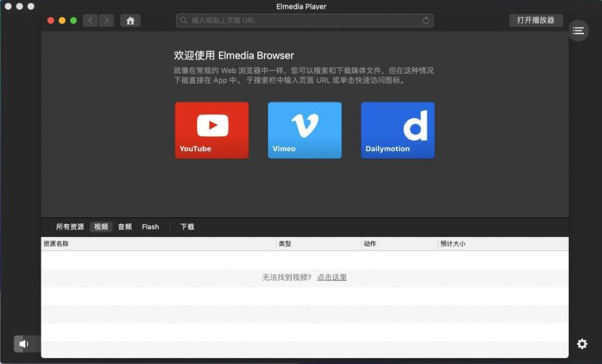Maximize browser window with green button
The width and height of the screenshot is (602, 364).
tap(73, 20)
